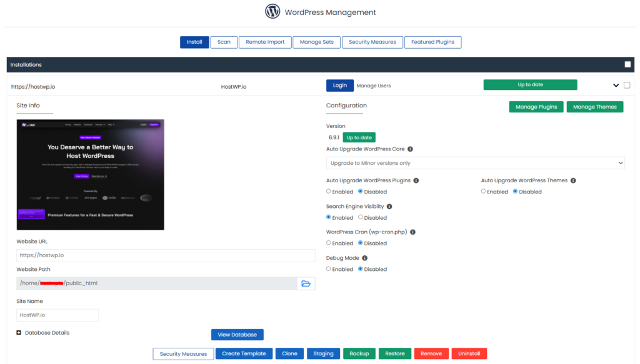Click the red Uninstall button
The image size is (640, 364).
[469, 353]
